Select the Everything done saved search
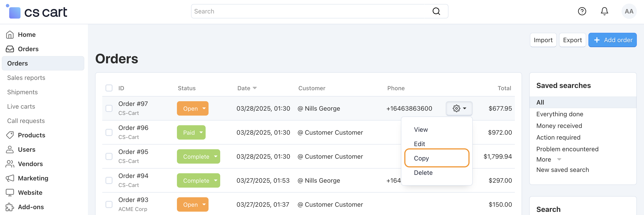 point(559,114)
